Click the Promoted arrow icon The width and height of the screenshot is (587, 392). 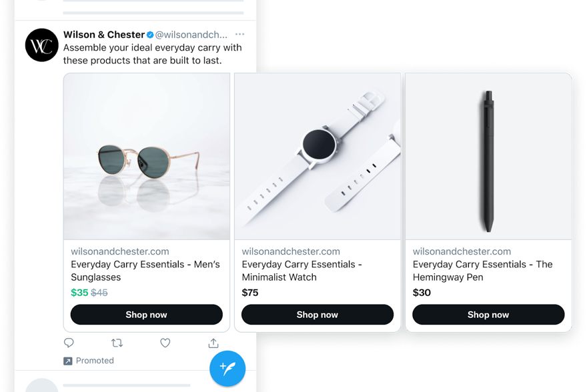(67, 360)
